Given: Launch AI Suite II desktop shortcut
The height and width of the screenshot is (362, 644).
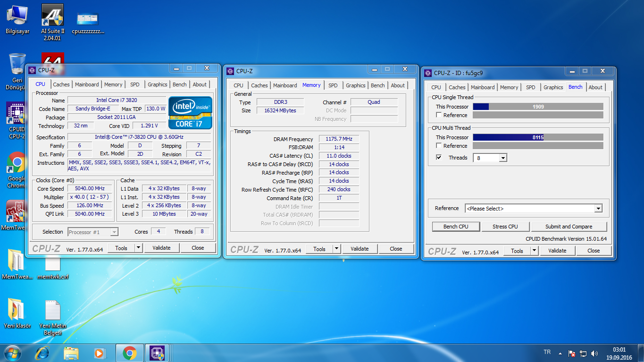Looking at the screenshot, I should pyautogui.click(x=52, y=22).
